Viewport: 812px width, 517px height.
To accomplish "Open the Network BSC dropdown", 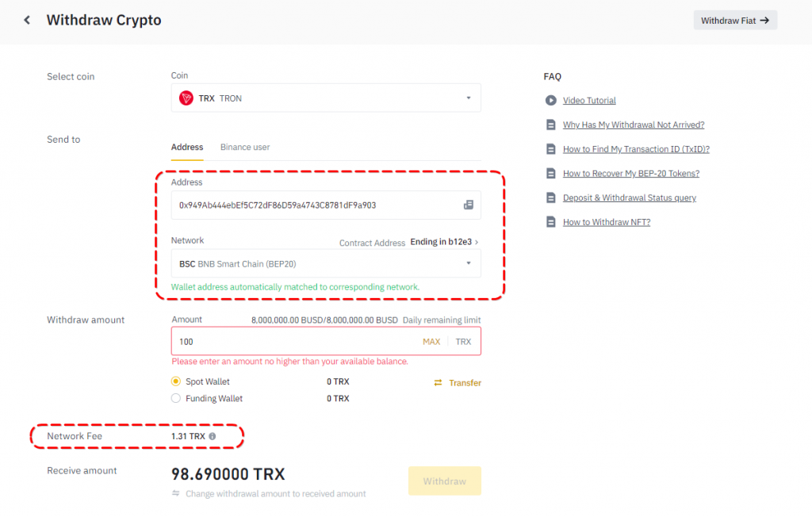I will [x=468, y=263].
